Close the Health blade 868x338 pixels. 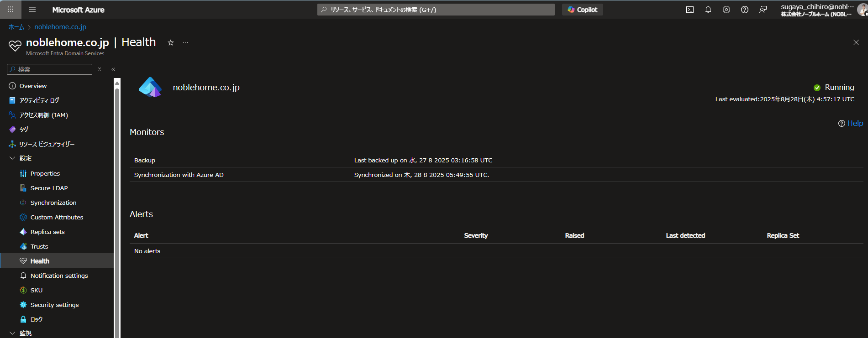coord(856,42)
